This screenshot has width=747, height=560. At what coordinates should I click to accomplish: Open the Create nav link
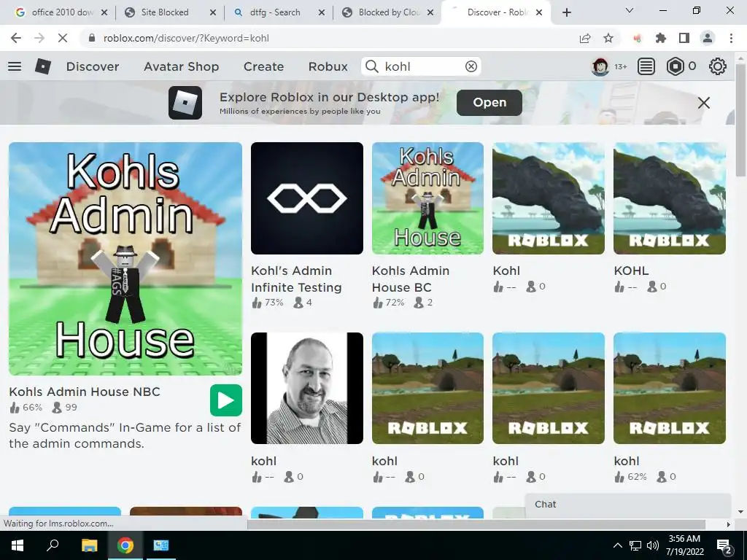pos(263,66)
